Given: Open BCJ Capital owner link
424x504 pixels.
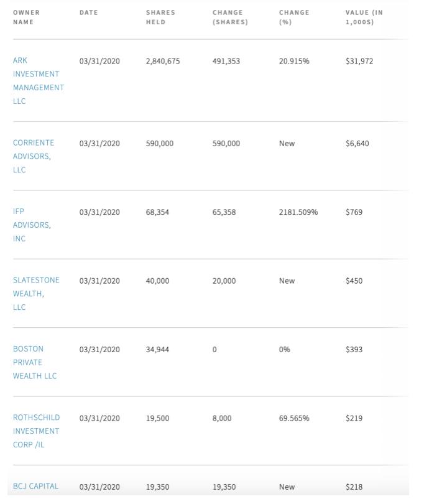Looking at the screenshot, I should coord(35,486).
